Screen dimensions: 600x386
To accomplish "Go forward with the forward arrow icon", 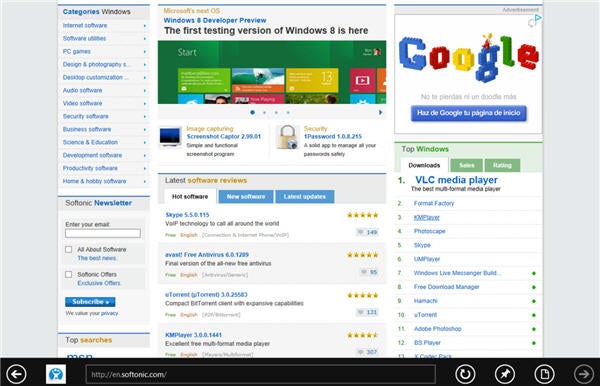I will [584, 374].
